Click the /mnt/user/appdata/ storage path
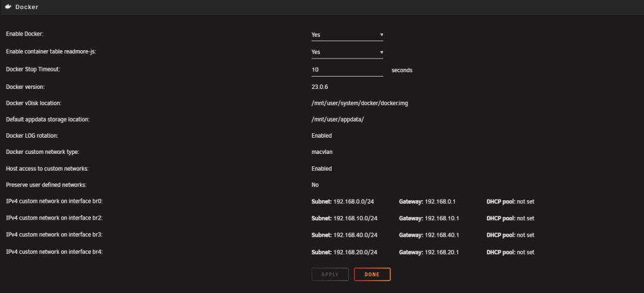Image resolution: width=644 pixels, height=293 pixels. 337,119
